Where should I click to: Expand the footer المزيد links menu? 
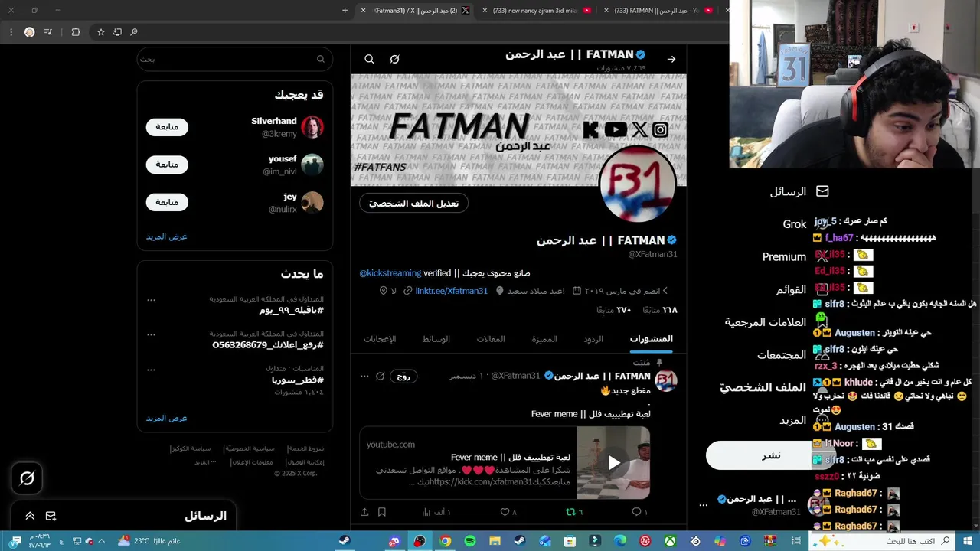204,462
